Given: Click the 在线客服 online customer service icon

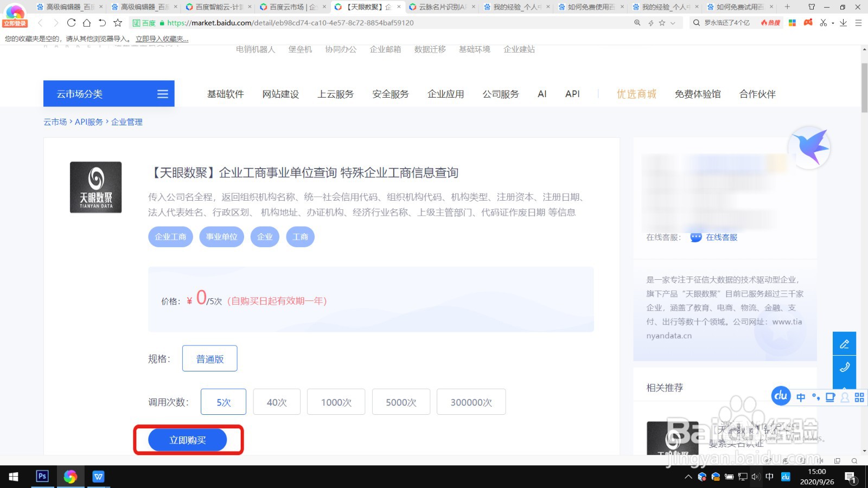Looking at the screenshot, I should pyautogui.click(x=695, y=237).
